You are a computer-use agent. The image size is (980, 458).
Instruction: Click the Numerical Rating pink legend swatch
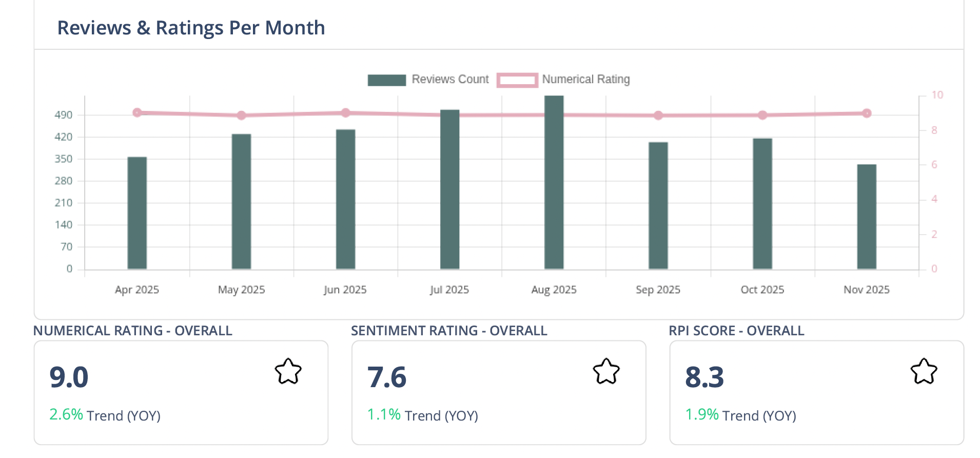click(517, 80)
